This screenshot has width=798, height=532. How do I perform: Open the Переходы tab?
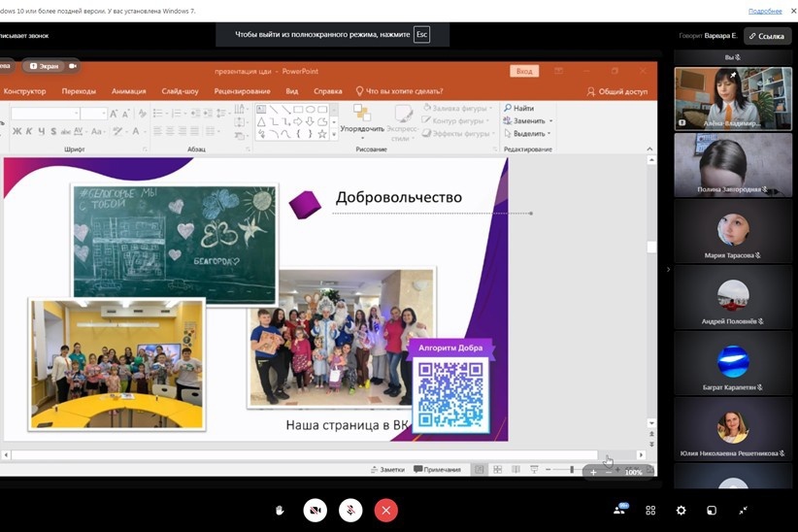point(79,91)
